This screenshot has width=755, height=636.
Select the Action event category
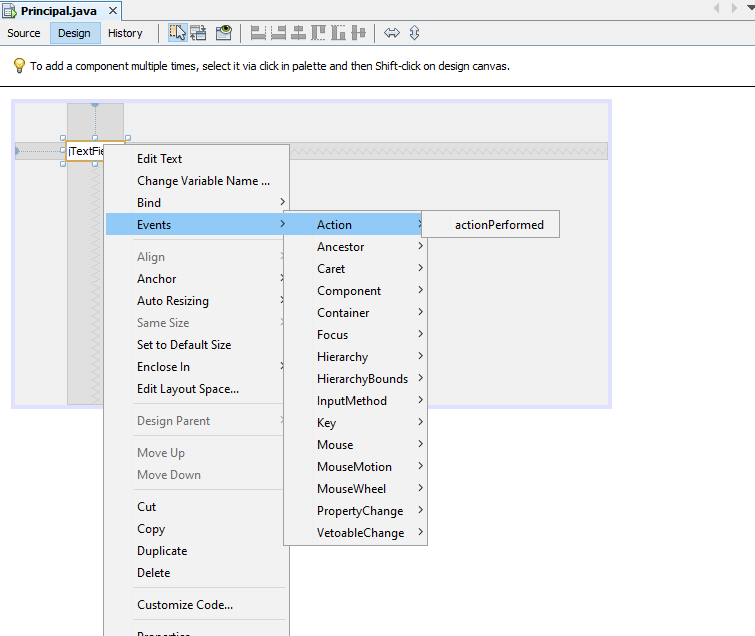click(355, 225)
